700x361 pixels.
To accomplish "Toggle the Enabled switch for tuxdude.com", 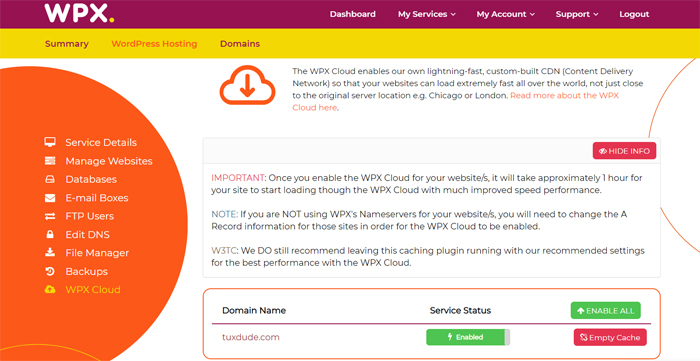I will 468,337.
